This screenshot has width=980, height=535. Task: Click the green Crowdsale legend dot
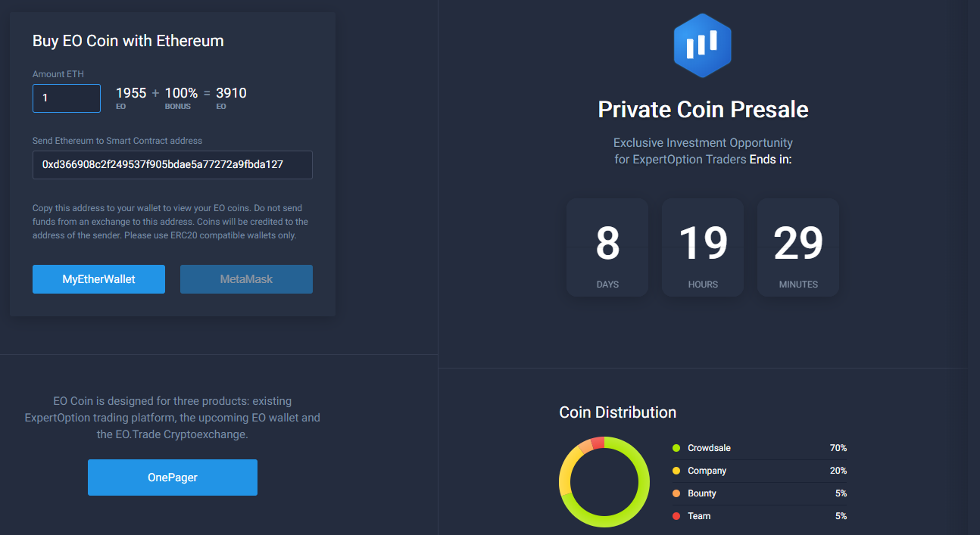pos(676,448)
